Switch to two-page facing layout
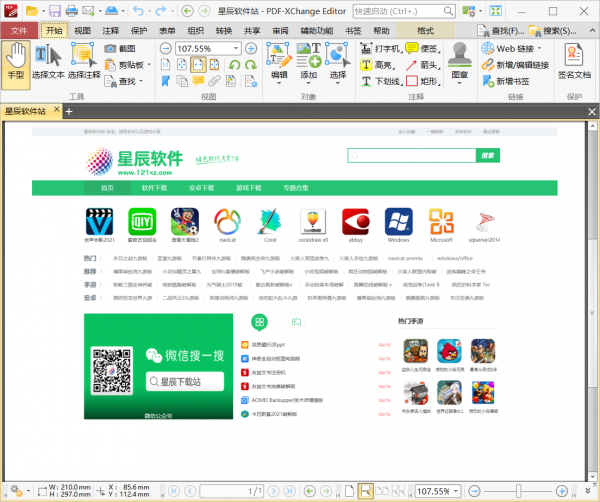 (x=382, y=491)
